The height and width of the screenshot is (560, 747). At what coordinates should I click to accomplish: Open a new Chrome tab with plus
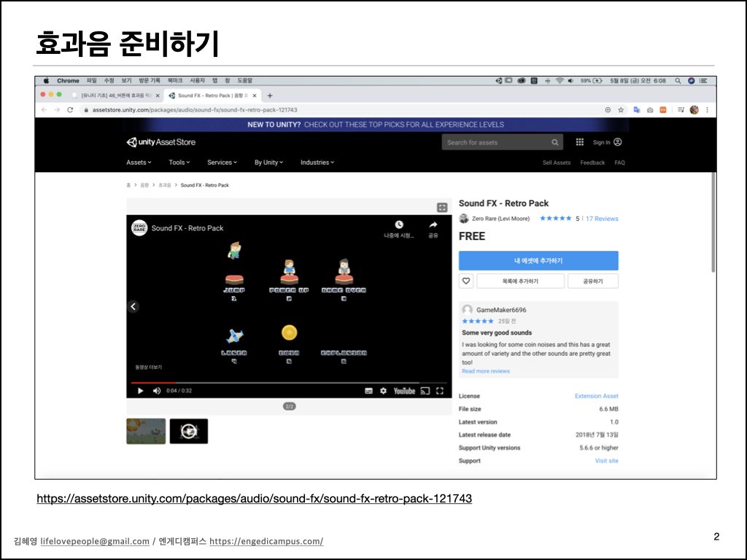pyautogui.click(x=270, y=96)
